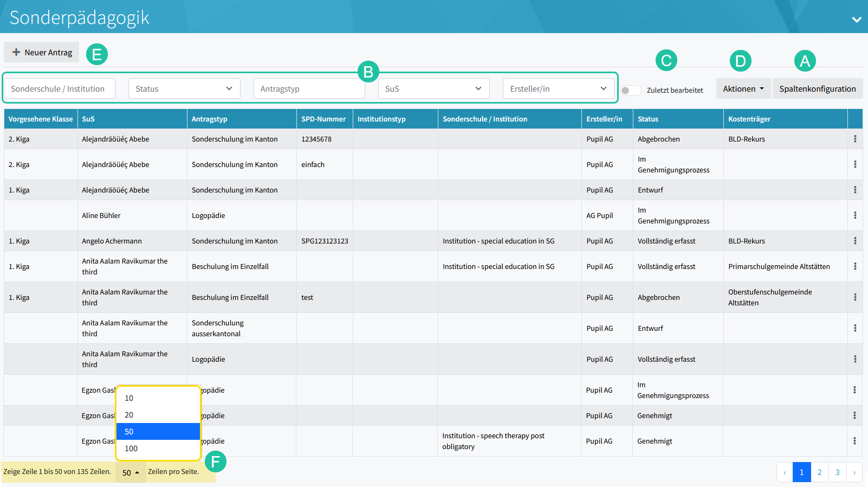
Task: Focus the Sonderschule / Institution filter field
Action: pos(60,88)
